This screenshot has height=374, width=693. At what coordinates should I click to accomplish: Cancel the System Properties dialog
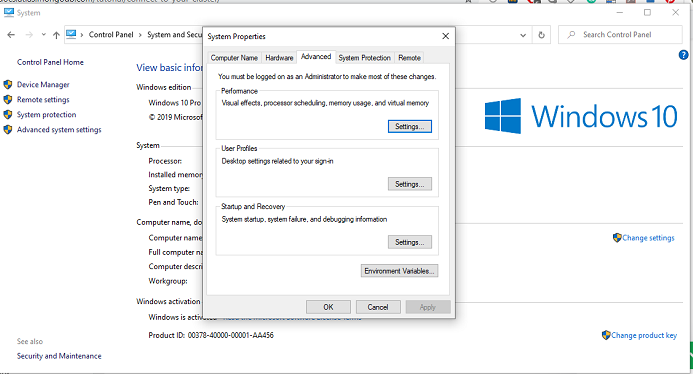[x=378, y=307]
